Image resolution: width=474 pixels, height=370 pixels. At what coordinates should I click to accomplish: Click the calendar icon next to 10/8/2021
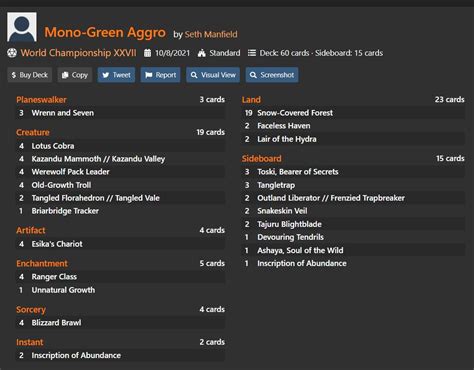tap(147, 53)
